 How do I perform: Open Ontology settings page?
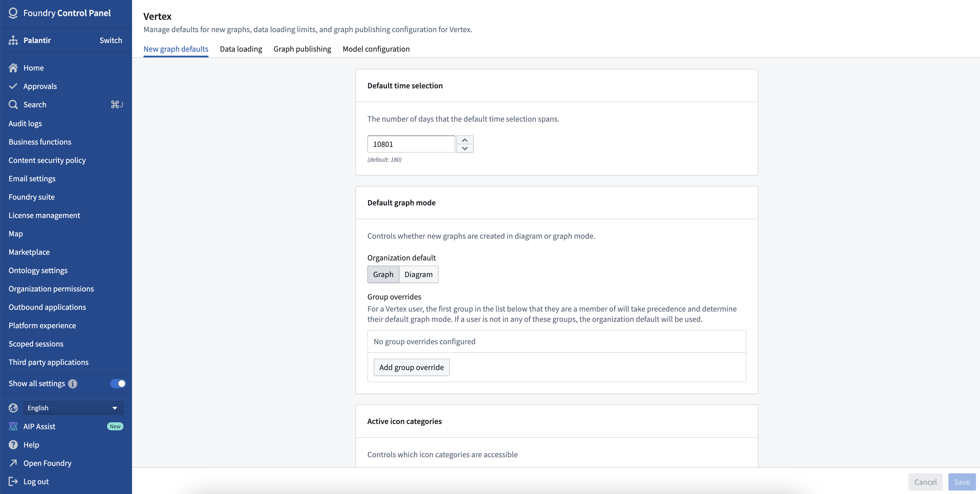pos(38,270)
